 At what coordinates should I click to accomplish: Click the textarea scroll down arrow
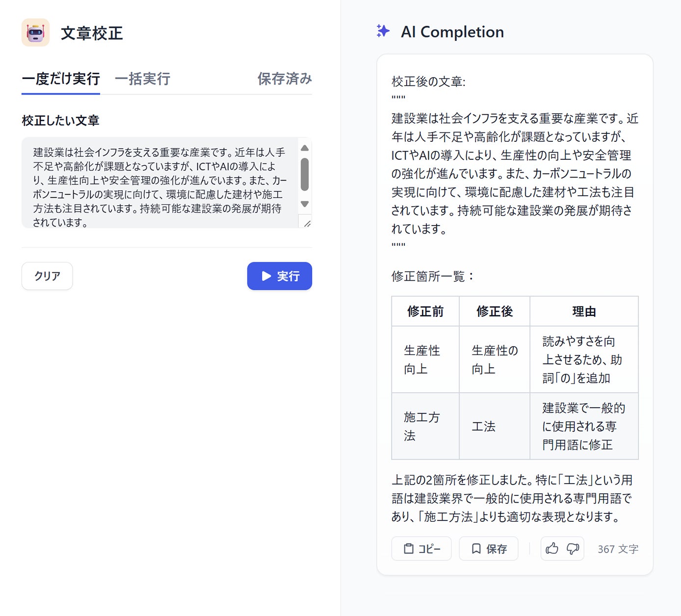(305, 204)
